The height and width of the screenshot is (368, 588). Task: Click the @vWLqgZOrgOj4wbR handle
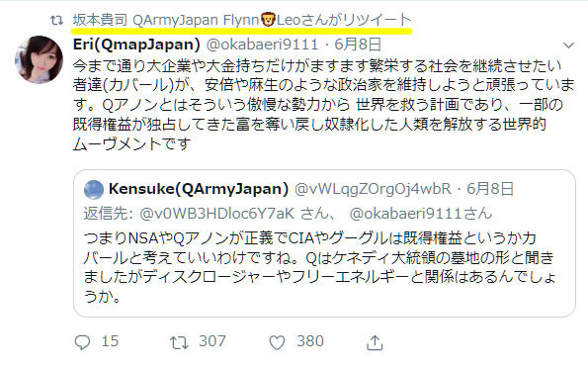pos(373,189)
